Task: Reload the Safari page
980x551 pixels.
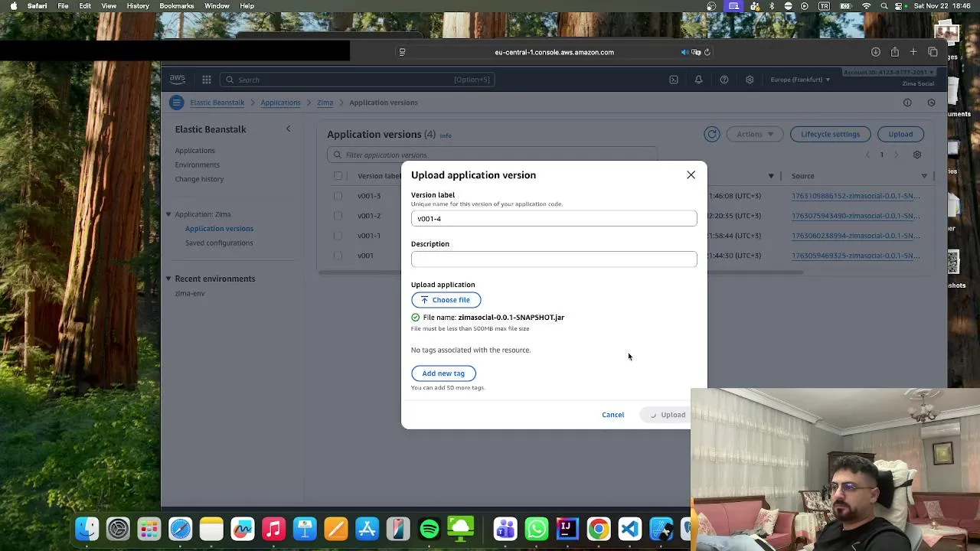Action: click(x=707, y=52)
